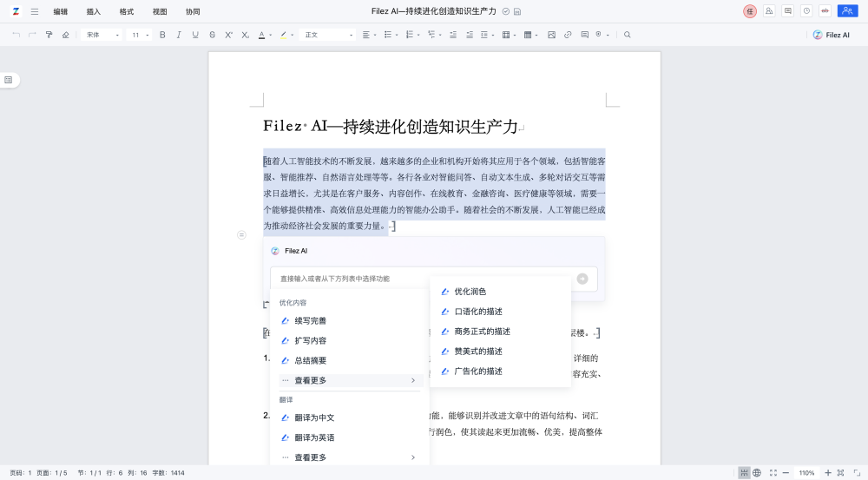868x480 pixels.
Task: Click the blue collaborators share button
Action: coord(847,11)
